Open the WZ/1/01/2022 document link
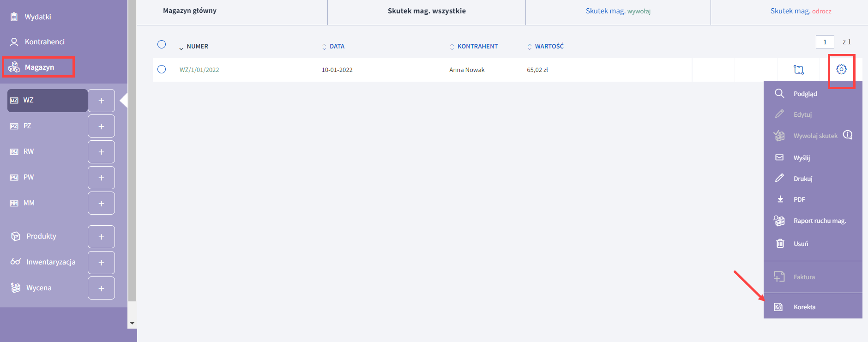The height and width of the screenshot is (342, 868). [x=199, y=70]
